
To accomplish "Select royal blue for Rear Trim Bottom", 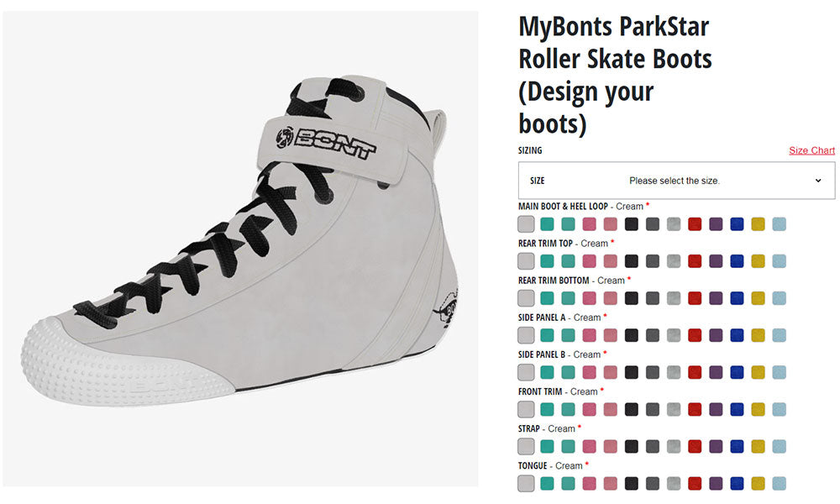I will point(737,298).
